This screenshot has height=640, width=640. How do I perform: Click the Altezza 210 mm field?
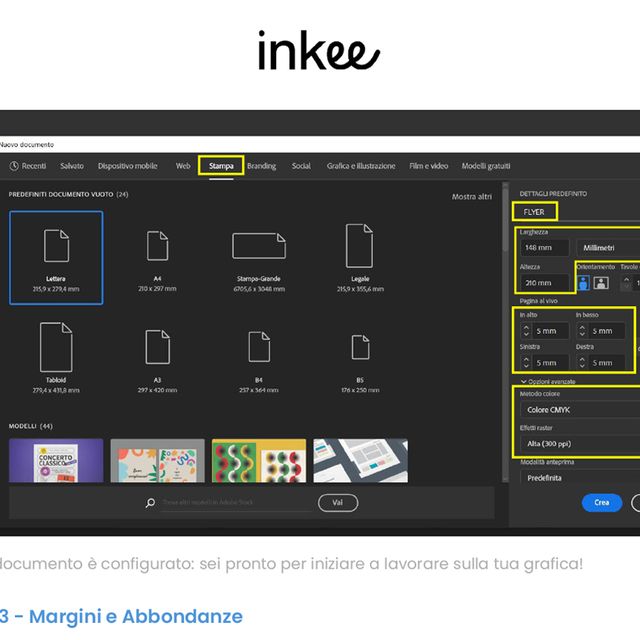(544, 282)
